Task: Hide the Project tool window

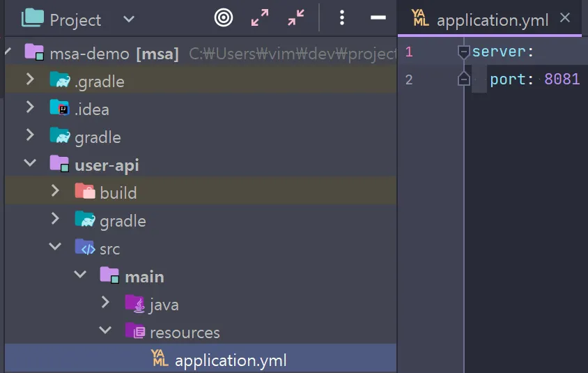Action: point(378,18)
